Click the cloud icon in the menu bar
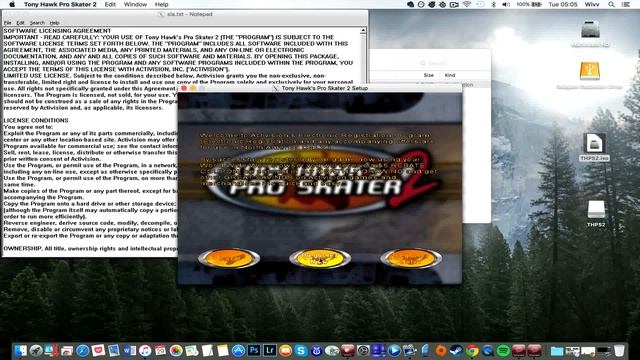The image size is (640, 360). click(410, 4)
